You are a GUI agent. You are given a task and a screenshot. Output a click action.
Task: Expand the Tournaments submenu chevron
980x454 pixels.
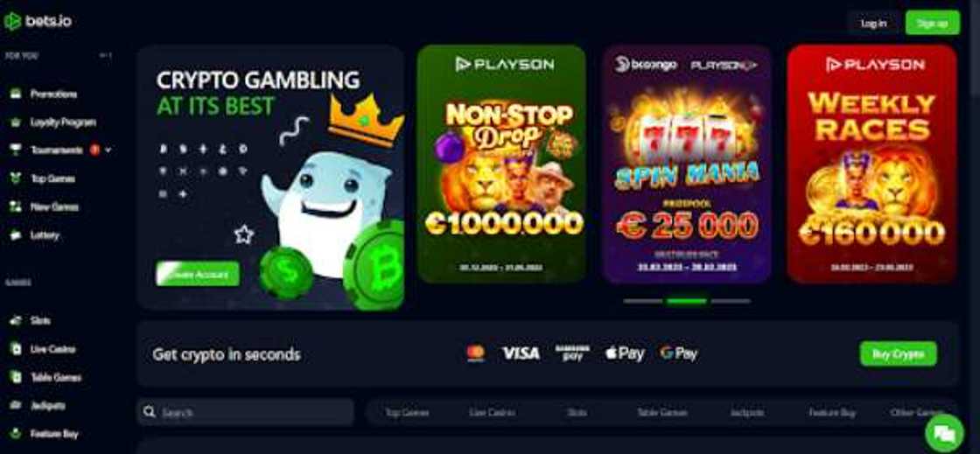108,150
